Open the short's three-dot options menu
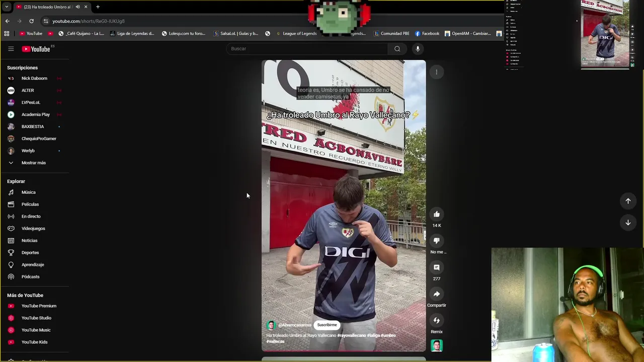Viewport: 644px width, 362px height. pos(437,72)
